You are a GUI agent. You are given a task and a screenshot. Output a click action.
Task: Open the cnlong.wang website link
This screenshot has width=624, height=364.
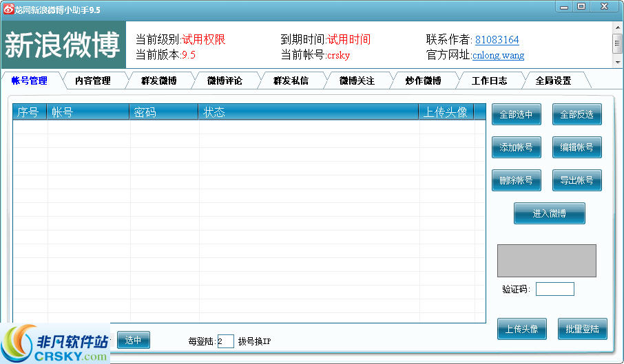498,55
